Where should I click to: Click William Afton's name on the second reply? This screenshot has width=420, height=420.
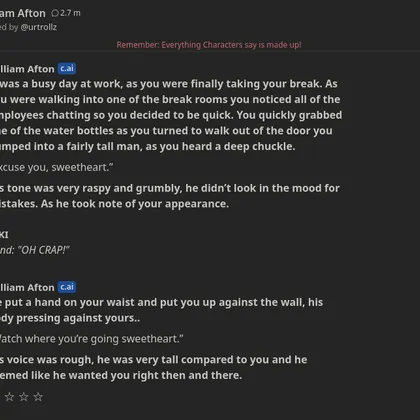(x=27, y=287)
